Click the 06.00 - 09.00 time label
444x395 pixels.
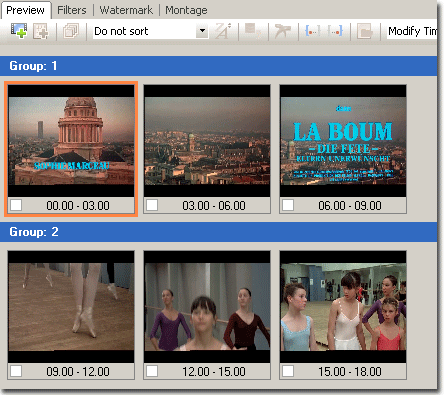coord(350,205)
